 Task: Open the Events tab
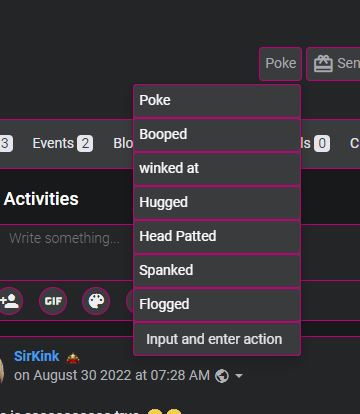63,144
